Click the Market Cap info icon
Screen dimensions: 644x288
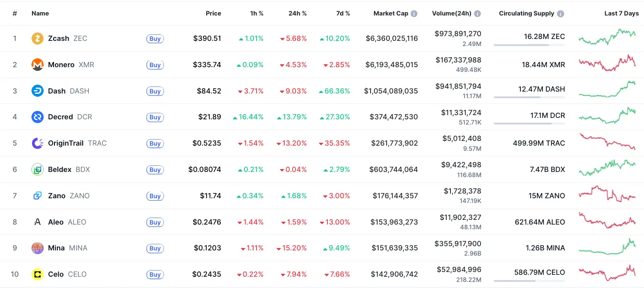click(414, 14)
